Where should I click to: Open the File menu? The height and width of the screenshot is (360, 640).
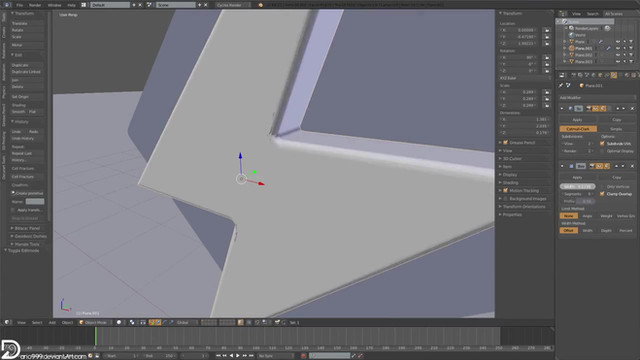coord(20,5)
